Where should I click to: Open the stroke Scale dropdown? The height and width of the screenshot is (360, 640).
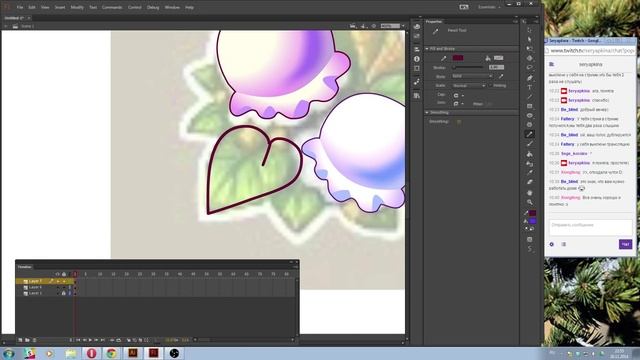tap(469, 86)
